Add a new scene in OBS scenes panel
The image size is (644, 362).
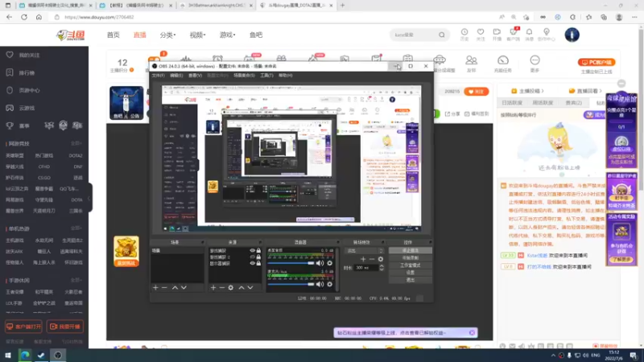point(155,288)
